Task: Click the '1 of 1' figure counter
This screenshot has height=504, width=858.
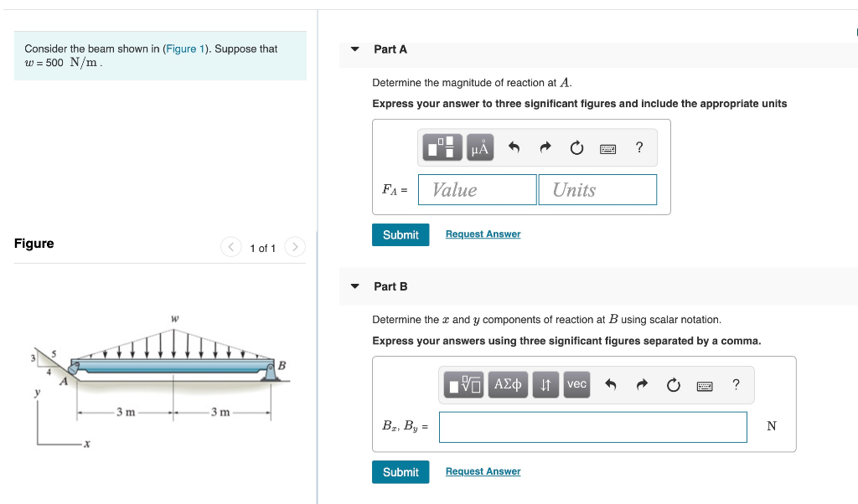Action: 262,248
